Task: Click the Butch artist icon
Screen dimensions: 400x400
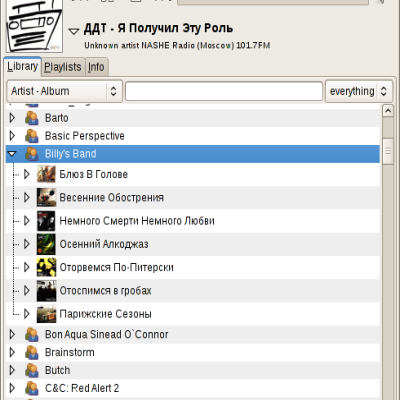Action: click(32, 370)
